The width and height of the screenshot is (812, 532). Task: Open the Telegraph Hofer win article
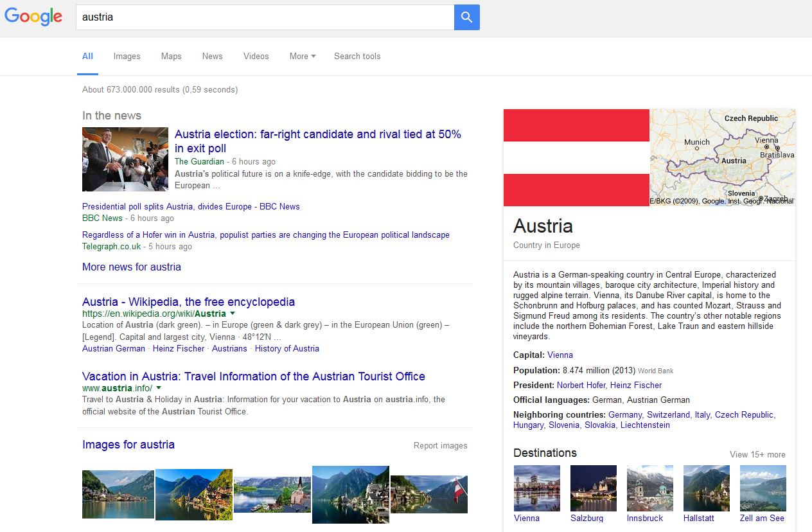pyautogui.click(x=266, y=235)
